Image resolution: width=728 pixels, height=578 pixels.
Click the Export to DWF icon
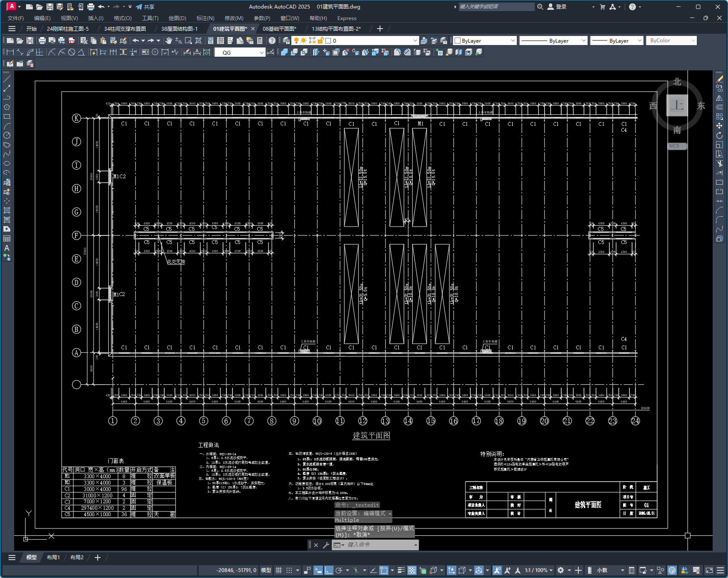pos(72,41)
